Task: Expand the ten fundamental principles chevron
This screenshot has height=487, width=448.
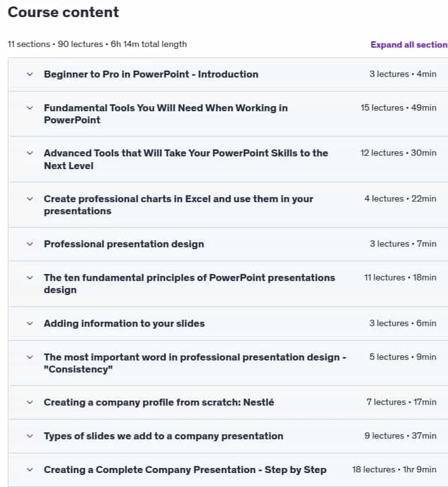Action: (30, 278)
